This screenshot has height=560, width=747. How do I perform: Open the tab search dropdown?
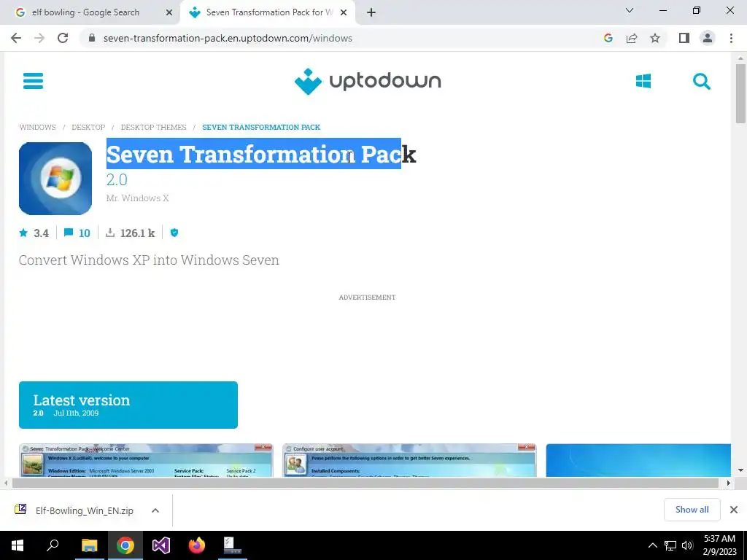(630, 10)
